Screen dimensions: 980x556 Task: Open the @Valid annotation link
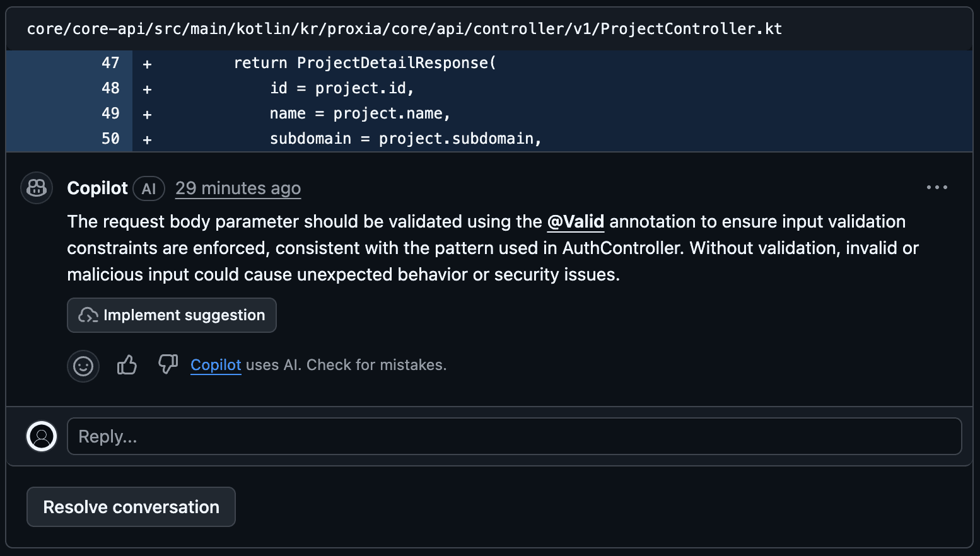(575, 222)
